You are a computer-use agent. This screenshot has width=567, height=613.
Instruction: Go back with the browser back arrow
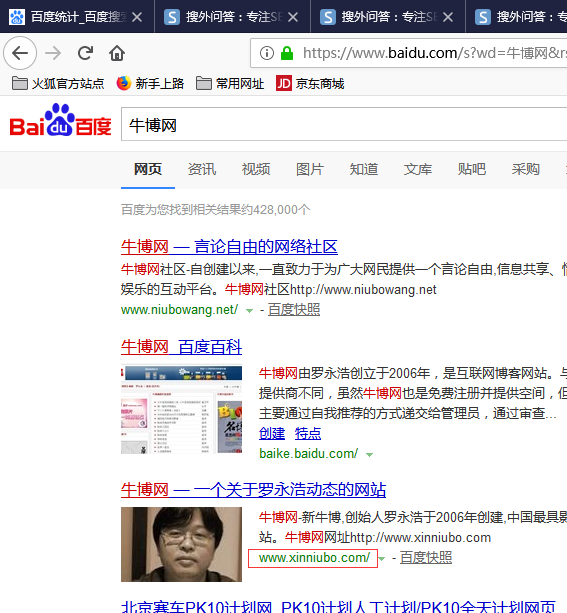[x=20, y=53]
